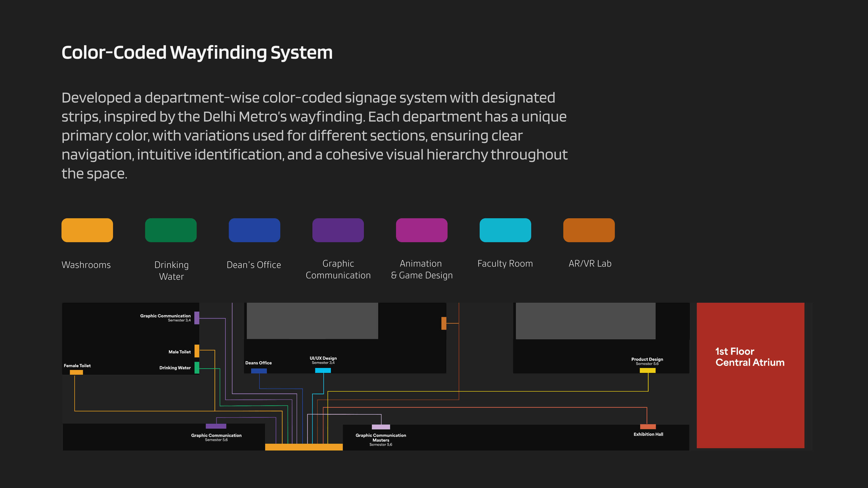The height and width of the screenshot is (488, 868).
Task: Select the Graphic Communication Masters lavender marker
Action: pyautogui.click(x=381, y=427)
